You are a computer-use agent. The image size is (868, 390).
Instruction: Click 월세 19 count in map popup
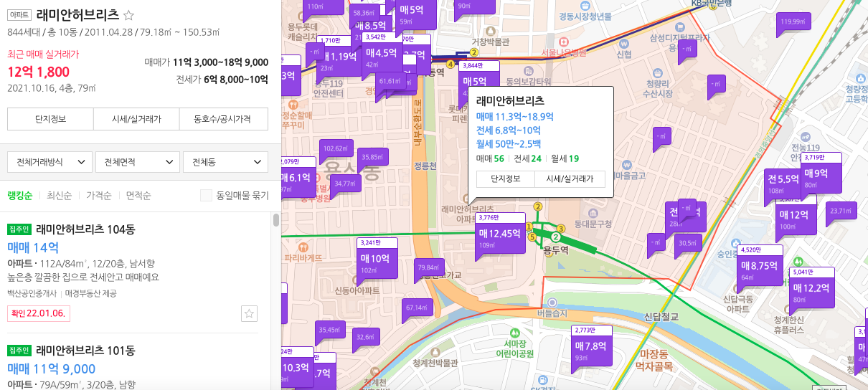565,158
